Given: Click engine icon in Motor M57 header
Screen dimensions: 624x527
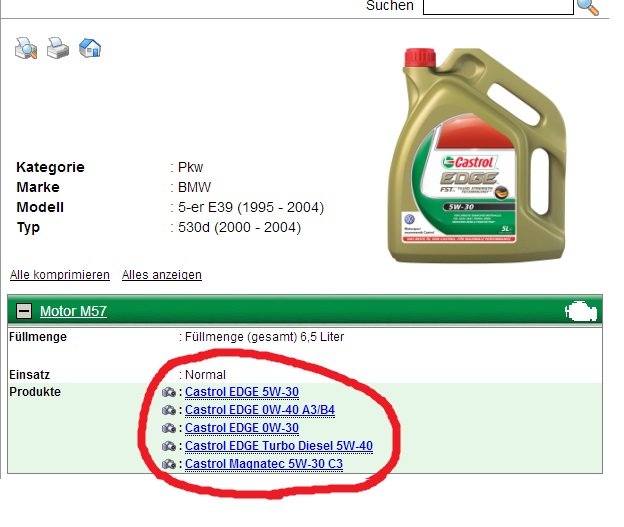Looking at the screenshot, I should coord(581,311).
